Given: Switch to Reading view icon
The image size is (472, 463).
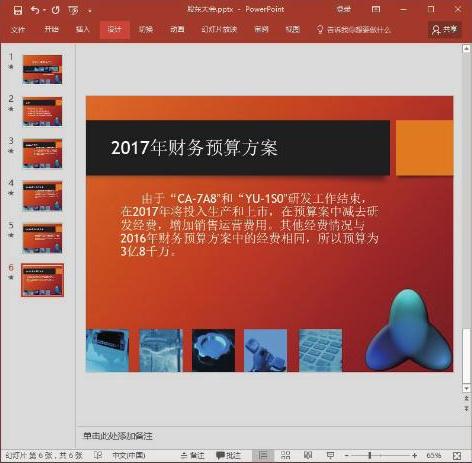Looking at the screenshot, I should click(x=308, y=455).
